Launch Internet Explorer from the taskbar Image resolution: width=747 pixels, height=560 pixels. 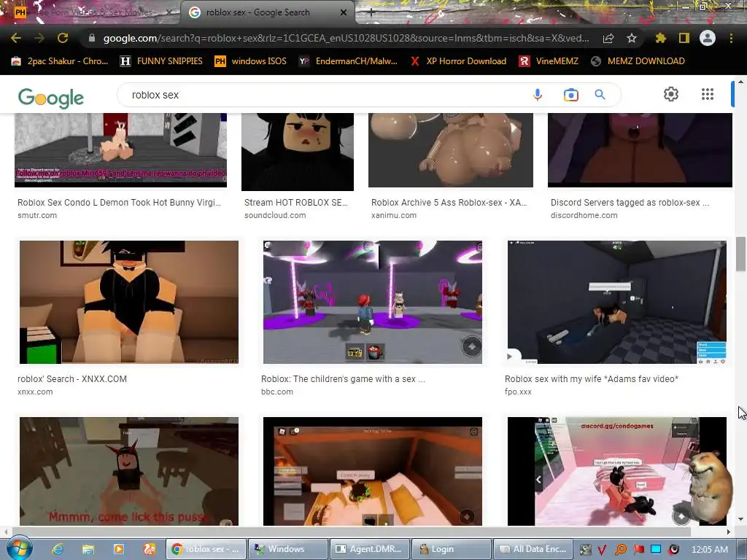[58, 549]
